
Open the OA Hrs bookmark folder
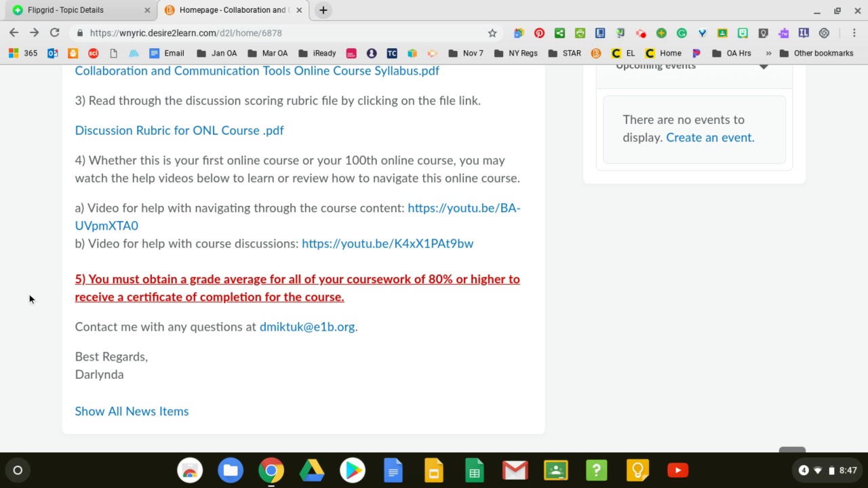pos(731,53)
